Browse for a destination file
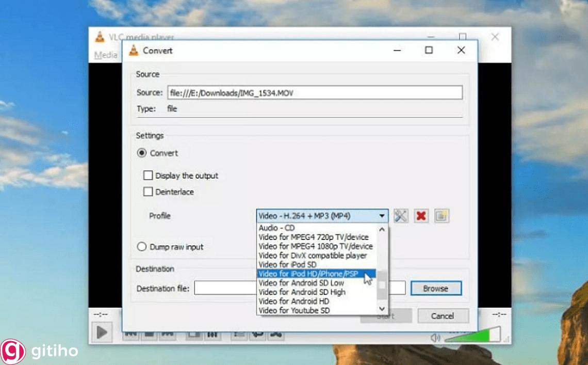This screenshot has height=365, width=588. tap(436, 288)
